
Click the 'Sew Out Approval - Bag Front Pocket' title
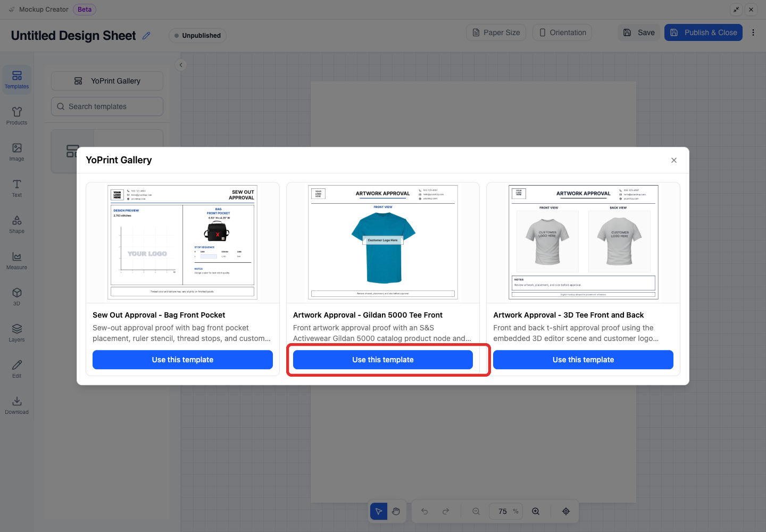tap(159, 315)
